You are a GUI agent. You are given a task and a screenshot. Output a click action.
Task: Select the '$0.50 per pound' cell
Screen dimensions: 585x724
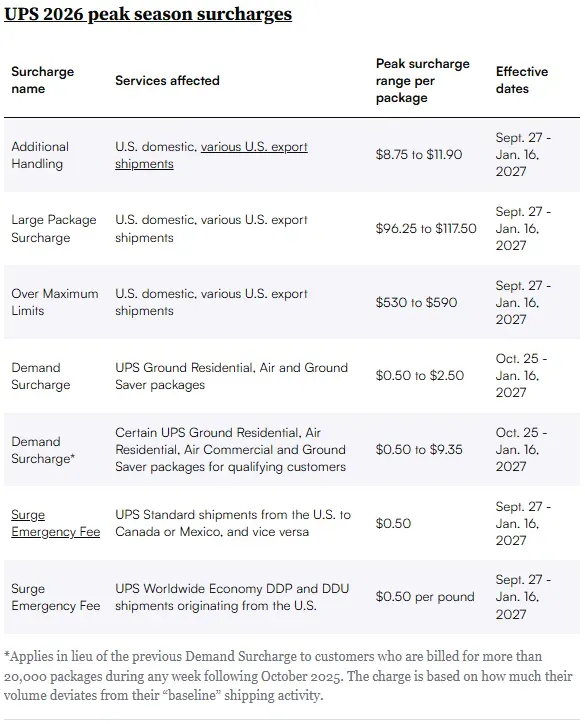click(425, 597)
